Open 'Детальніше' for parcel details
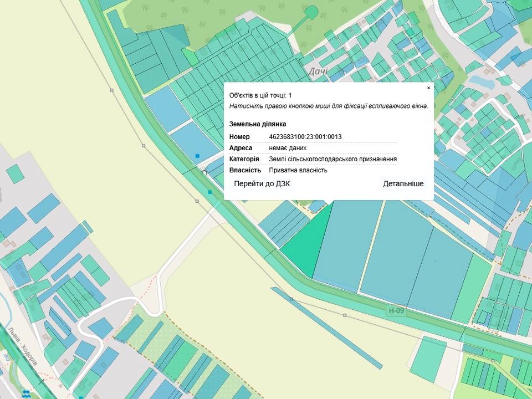This screenshot has width=532, height=399. (403, 184)
